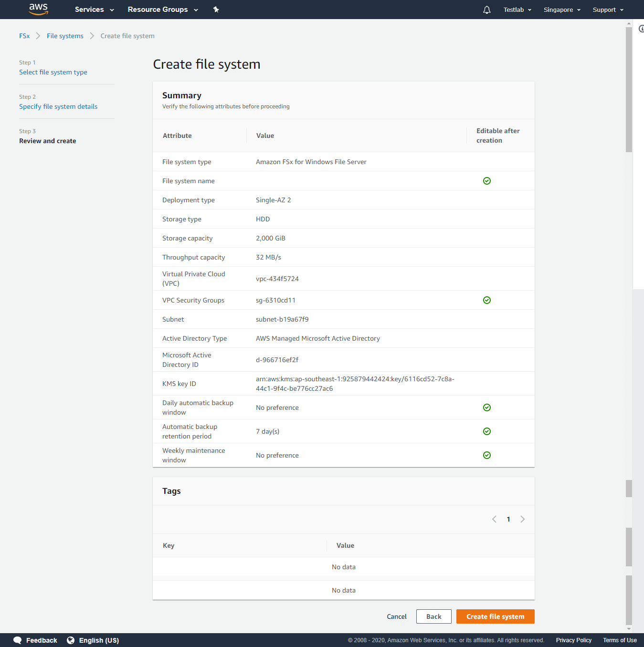The width and height of the screenshot is (644, 647).
Task: Click the d-966716ef2f directory ID
Action: click(x=277, y=360)
